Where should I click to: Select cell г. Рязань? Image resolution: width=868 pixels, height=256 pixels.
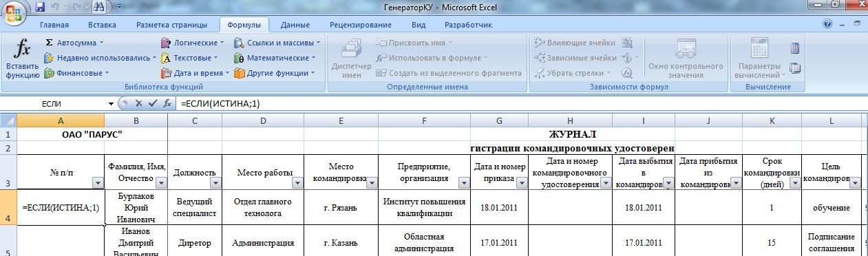341,208
